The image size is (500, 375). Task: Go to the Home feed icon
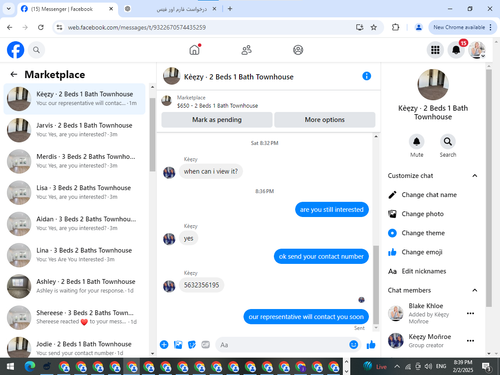click(x=195, y=50)
